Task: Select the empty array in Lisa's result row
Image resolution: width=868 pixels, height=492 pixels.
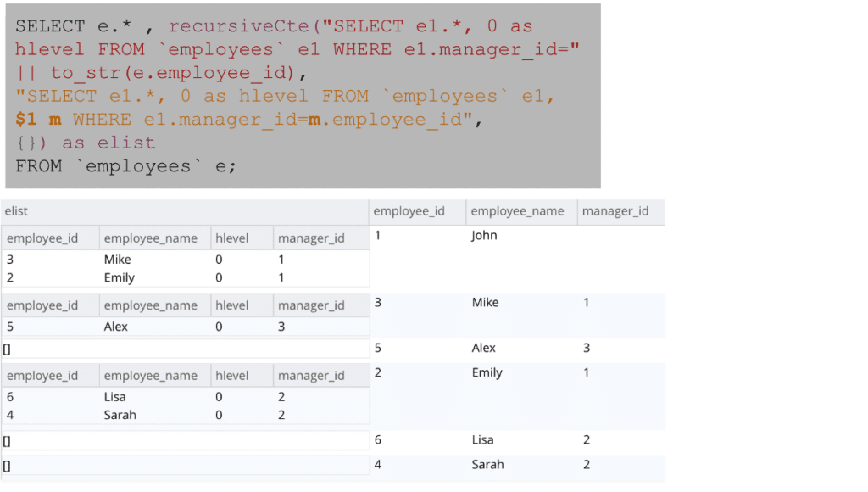Action: (x=7, y=441)
